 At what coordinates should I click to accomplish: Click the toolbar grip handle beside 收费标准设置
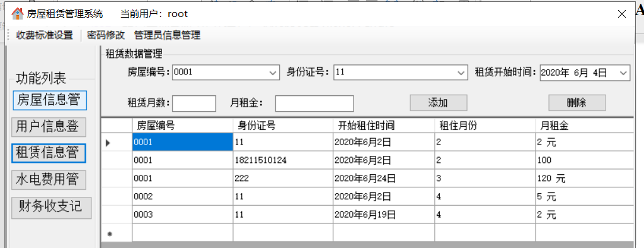8,35
